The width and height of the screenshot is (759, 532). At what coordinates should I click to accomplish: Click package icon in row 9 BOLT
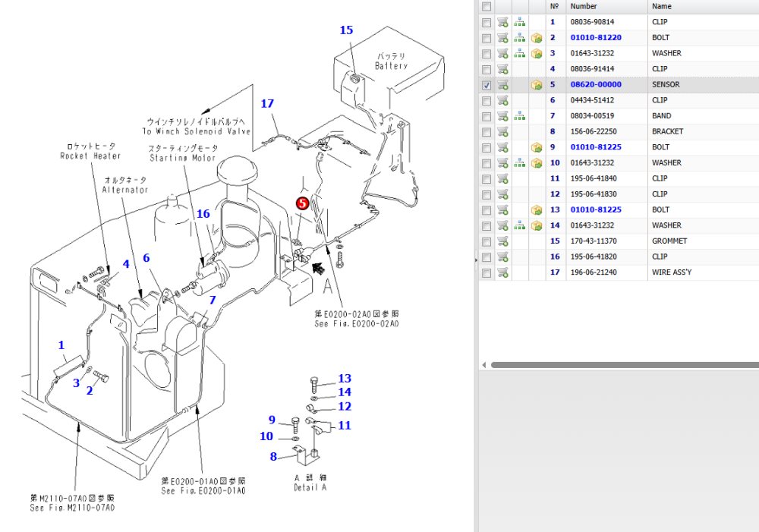coord(537,147)
